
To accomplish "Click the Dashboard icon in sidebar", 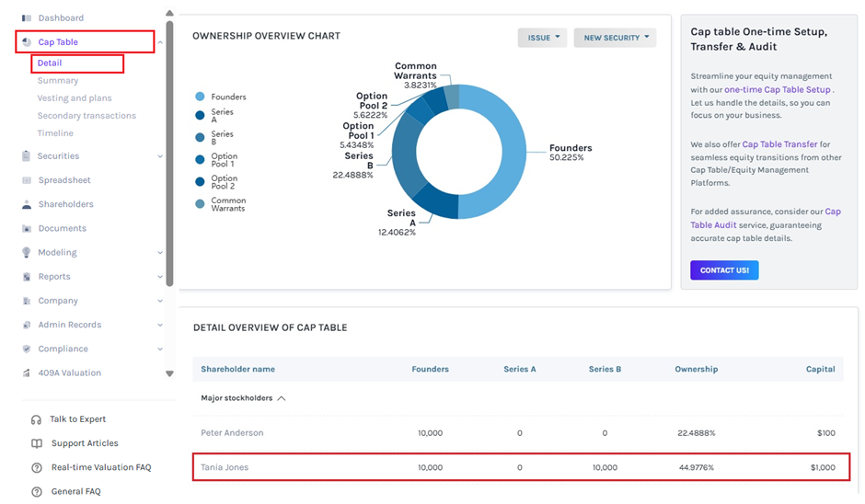I will tap(26, 18).
